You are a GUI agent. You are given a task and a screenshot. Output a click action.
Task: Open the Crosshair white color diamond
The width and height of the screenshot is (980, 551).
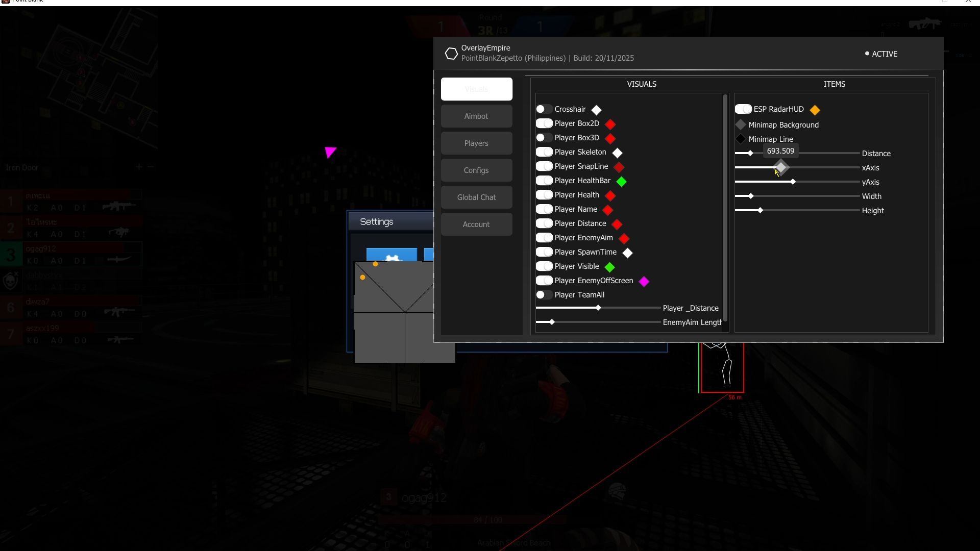pyautogui.click(x=596, y=110)
